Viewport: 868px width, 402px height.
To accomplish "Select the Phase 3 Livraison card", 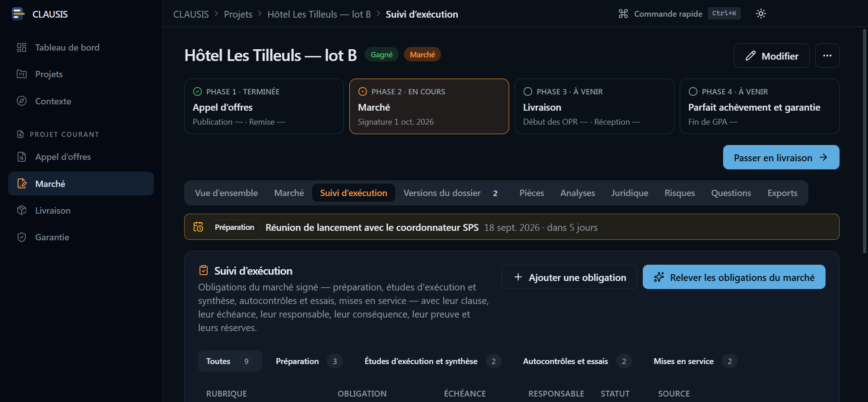I will tap(594, 107).
